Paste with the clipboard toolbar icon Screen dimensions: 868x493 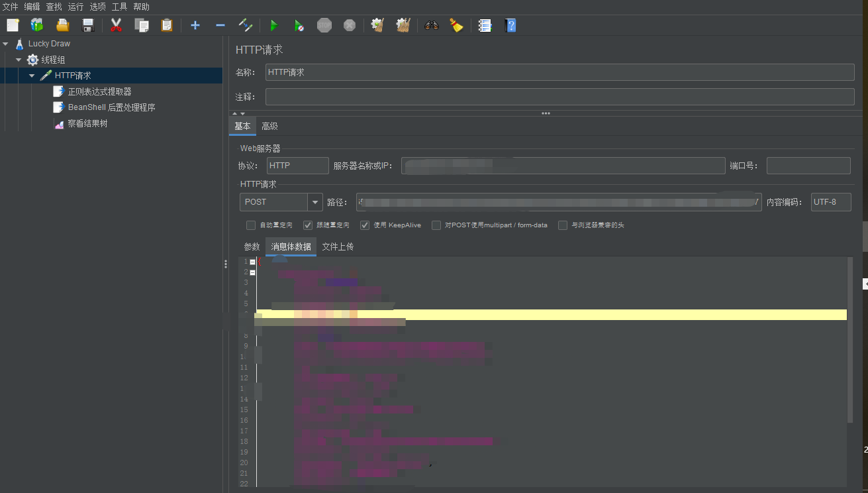(x=167, y=25)
